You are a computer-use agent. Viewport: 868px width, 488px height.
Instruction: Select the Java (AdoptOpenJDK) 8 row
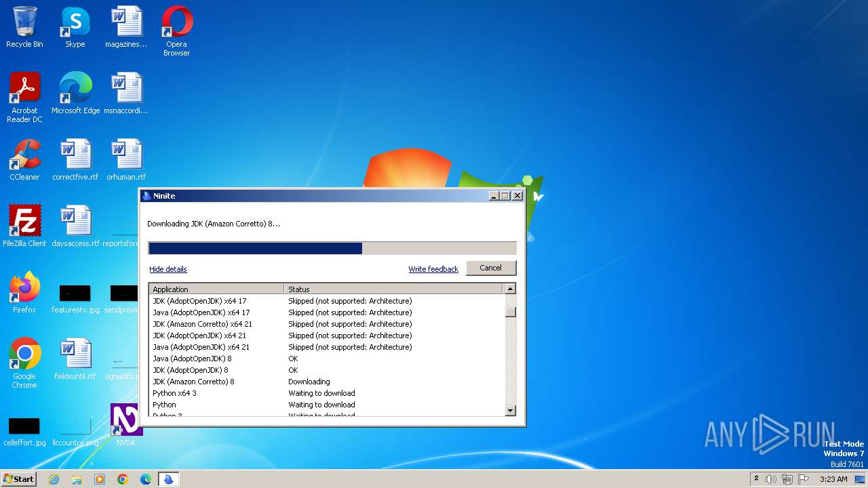[x=327, y=359]
